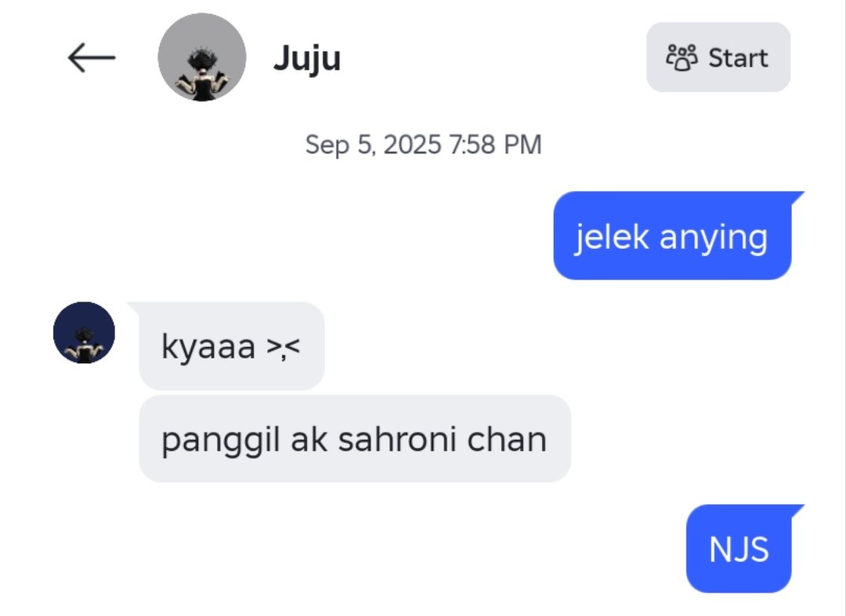This screenshot has height=616, width=846.
Task: Select the 'NJS' sent message bubble
Action: [739, 549]
